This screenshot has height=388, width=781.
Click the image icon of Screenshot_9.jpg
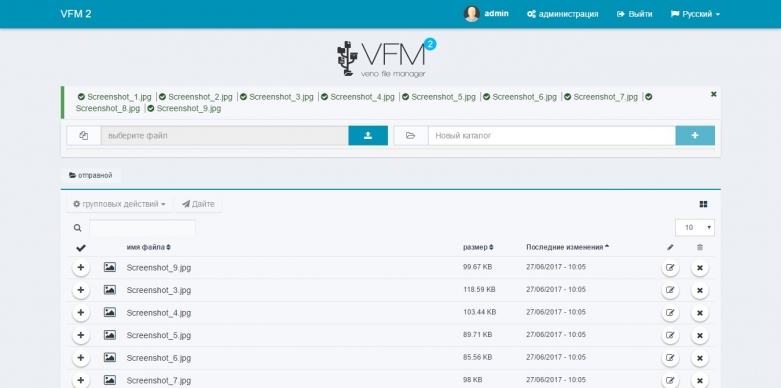pyautogui.click(x=110, y=267)
